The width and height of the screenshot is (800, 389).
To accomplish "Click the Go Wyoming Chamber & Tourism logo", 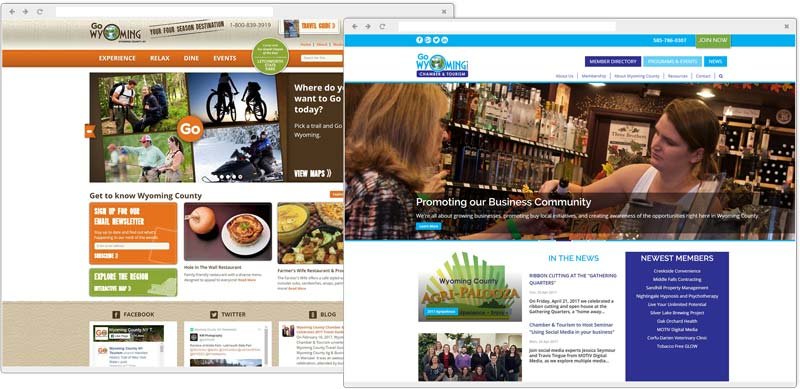I will coord(442,65).
